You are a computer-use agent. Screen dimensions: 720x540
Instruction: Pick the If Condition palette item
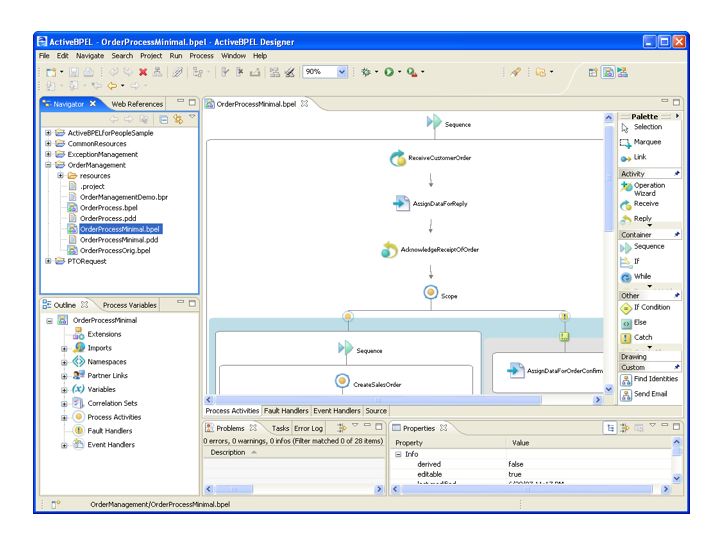645,308
